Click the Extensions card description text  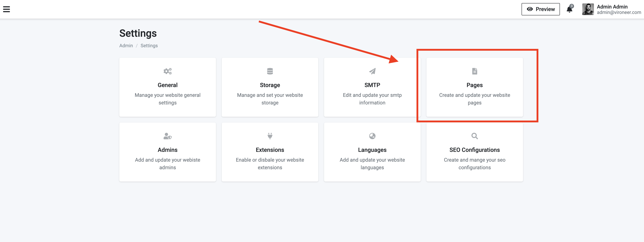coord(270,164)
